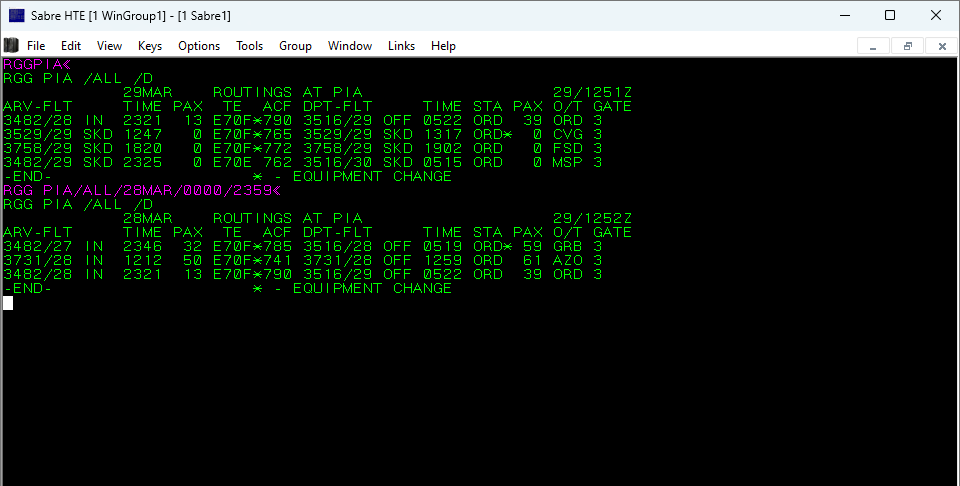Click the Sabre HTE title bar icon
Image resolution: width=960 pixels, height=486 pixels.
tap(16, 15)
